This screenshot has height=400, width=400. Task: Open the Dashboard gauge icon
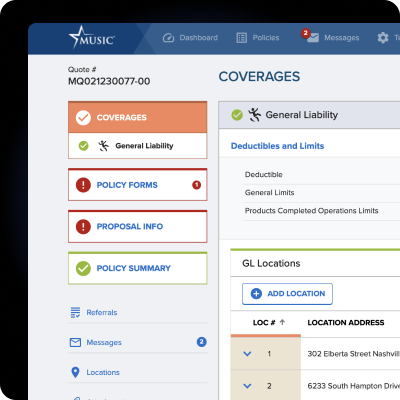pyautogui.click(x=168, y=38)
